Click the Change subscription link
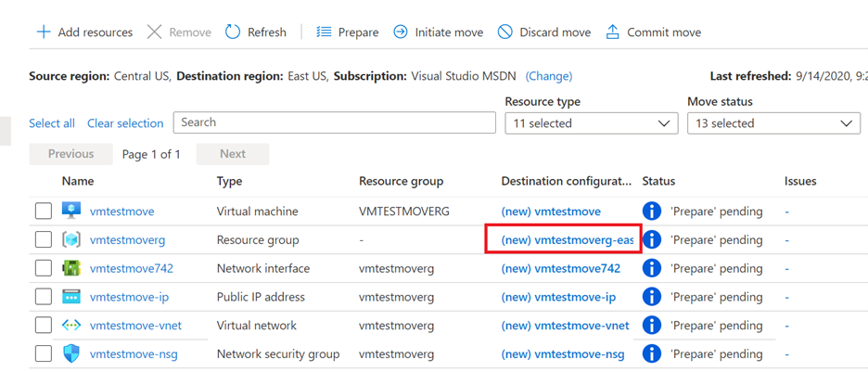868x372 pixels. coord(549,76)
